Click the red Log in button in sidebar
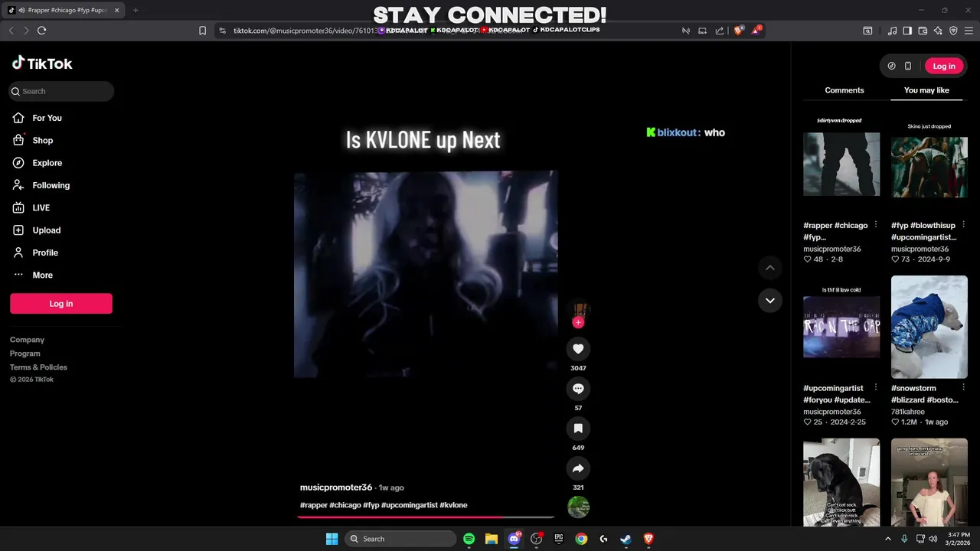This screenshot has width=980, height=551. tap(61, 304)
